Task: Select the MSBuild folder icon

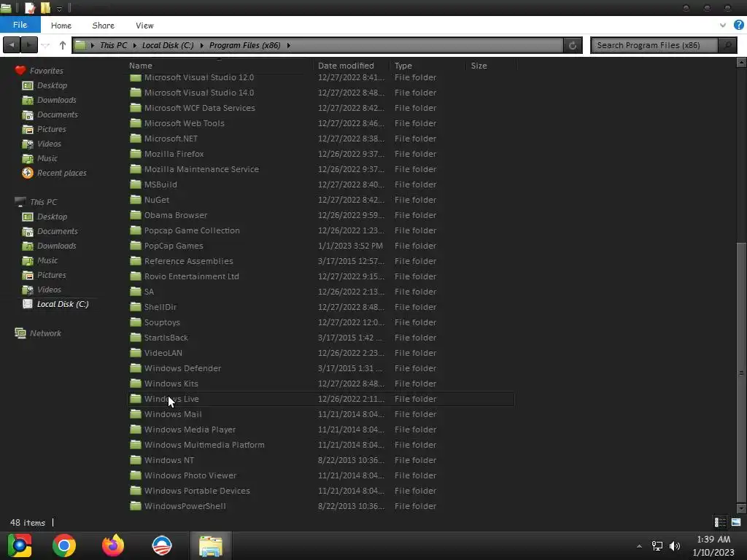Action: (x=136, y=184)
